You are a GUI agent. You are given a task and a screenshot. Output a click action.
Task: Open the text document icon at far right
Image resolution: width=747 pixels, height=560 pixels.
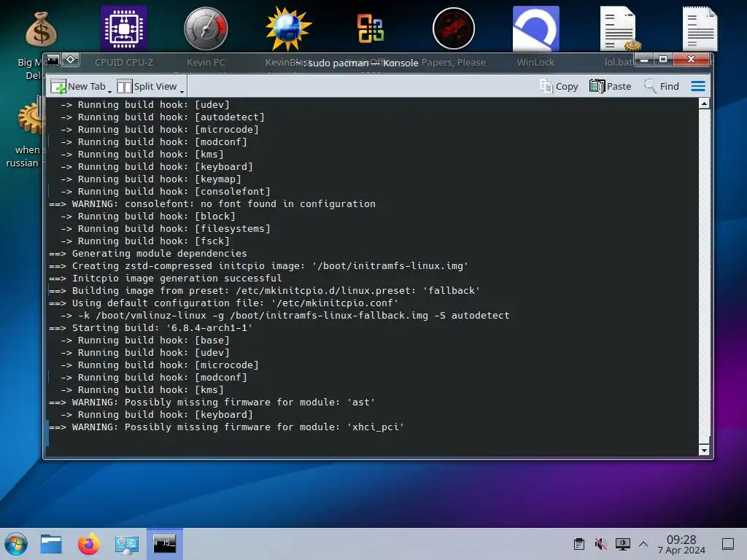click(x=700, y=28)
